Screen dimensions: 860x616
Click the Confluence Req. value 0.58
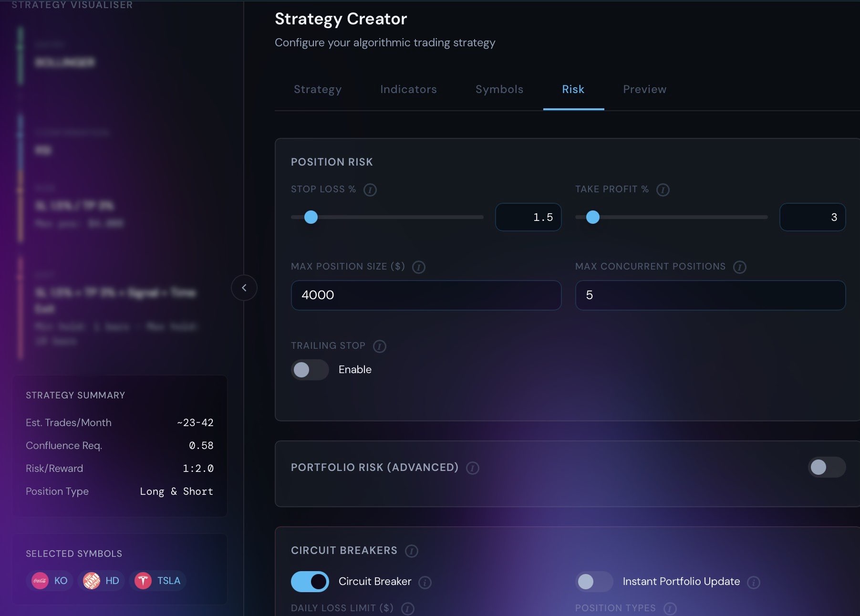(201, 446)
